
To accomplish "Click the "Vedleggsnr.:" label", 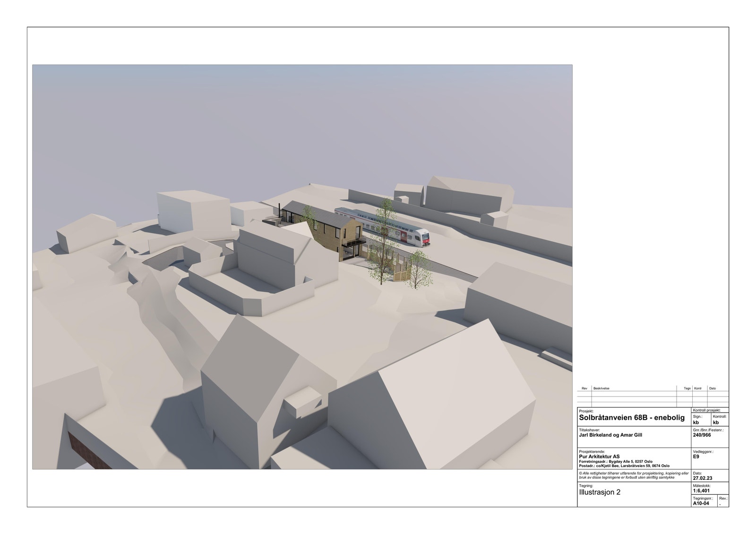I will [703, 451].
